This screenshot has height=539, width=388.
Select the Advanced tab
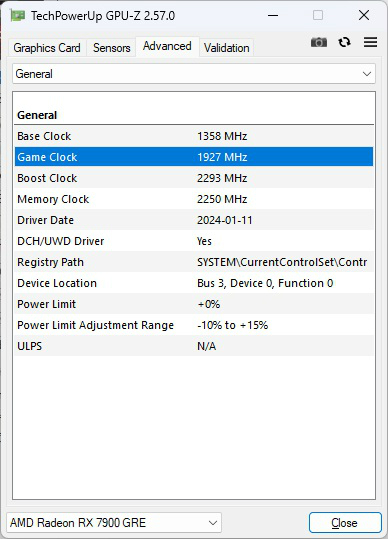[167, 46]
